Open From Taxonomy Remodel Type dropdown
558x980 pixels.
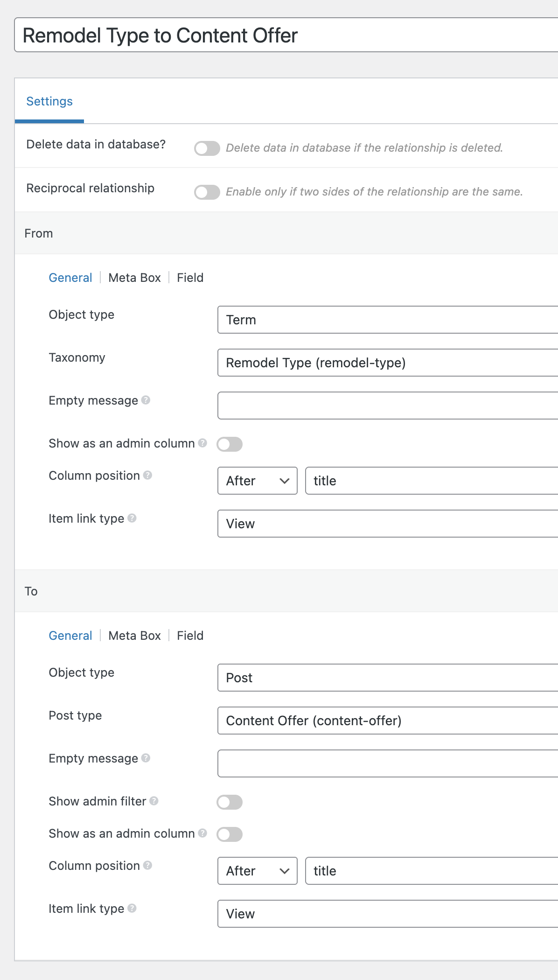[387, 363]
